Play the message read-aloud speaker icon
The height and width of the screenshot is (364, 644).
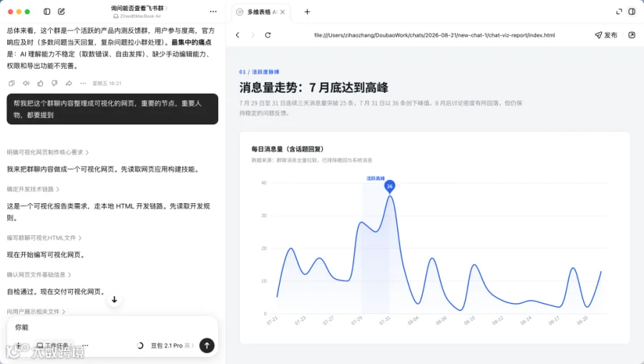(26, 83)
